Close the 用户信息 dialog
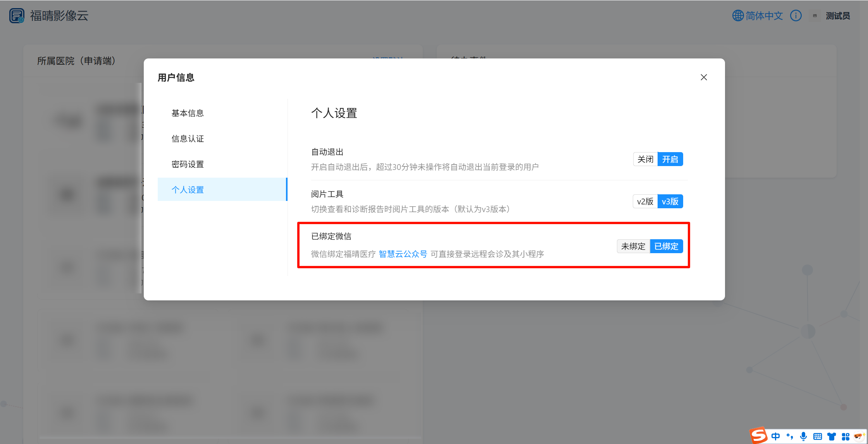Viewport: 868px width, 444px height. [x=704, y=77]
